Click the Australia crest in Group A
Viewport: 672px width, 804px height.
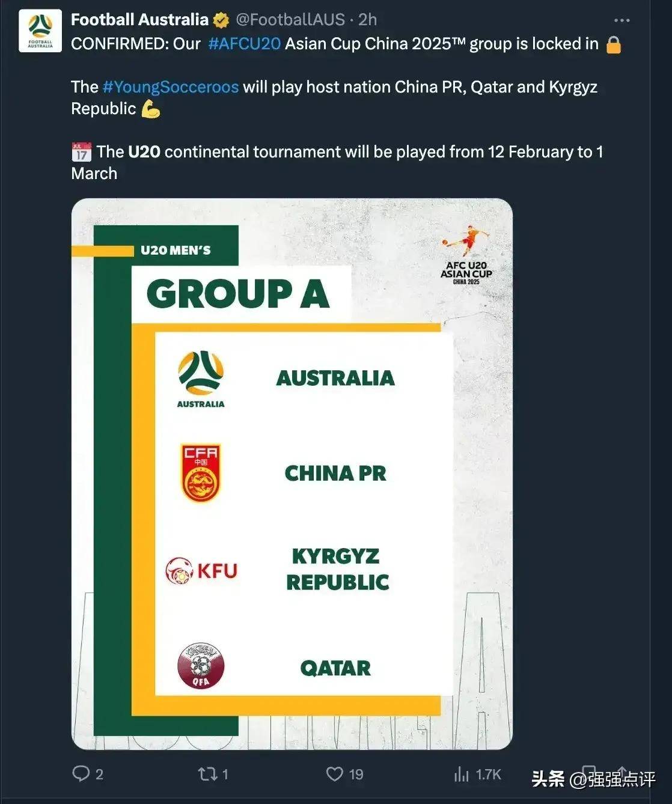(x=201, y=379)
